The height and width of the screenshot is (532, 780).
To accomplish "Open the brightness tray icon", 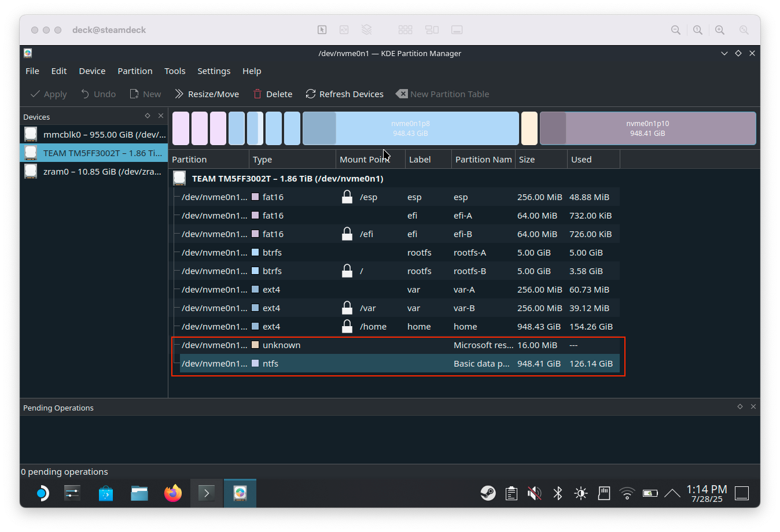I will tap(581, 493).
